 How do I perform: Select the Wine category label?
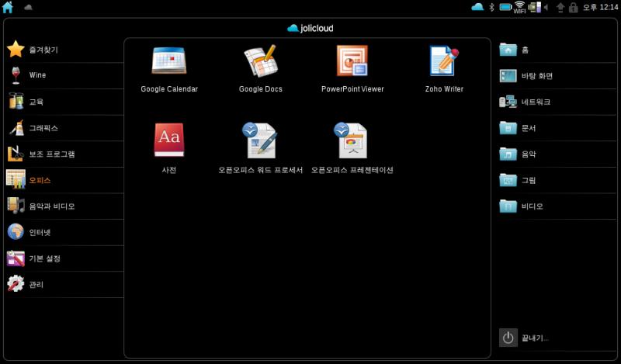37,75
